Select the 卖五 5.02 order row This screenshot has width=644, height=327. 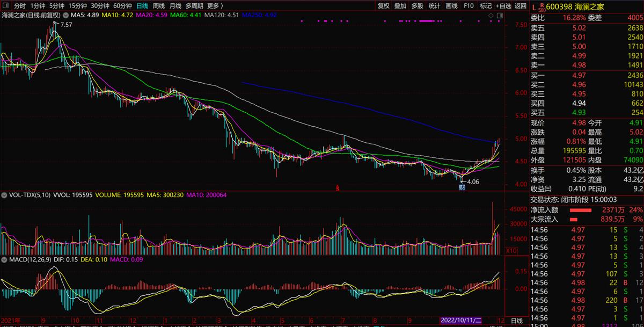point(587,28)
